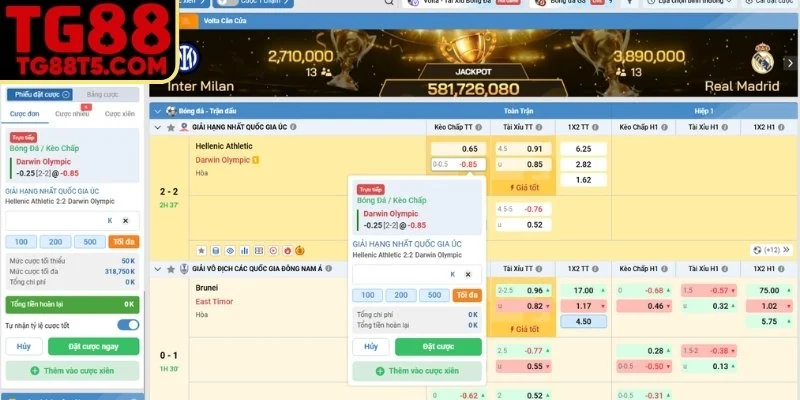Click the live video play icon
Screen dimensions: 800x400
[x=273, y=251]
